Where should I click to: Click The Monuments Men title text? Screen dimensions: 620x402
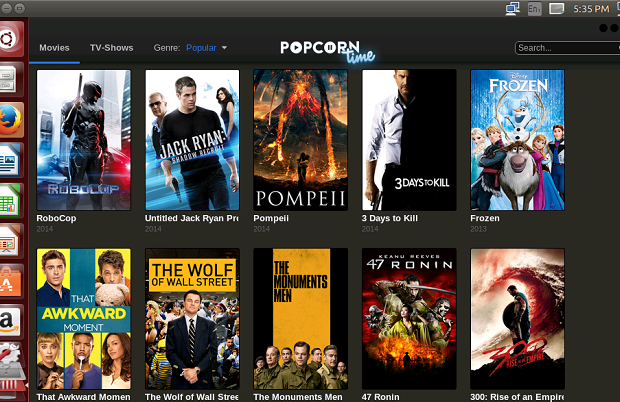coord(298,397)
